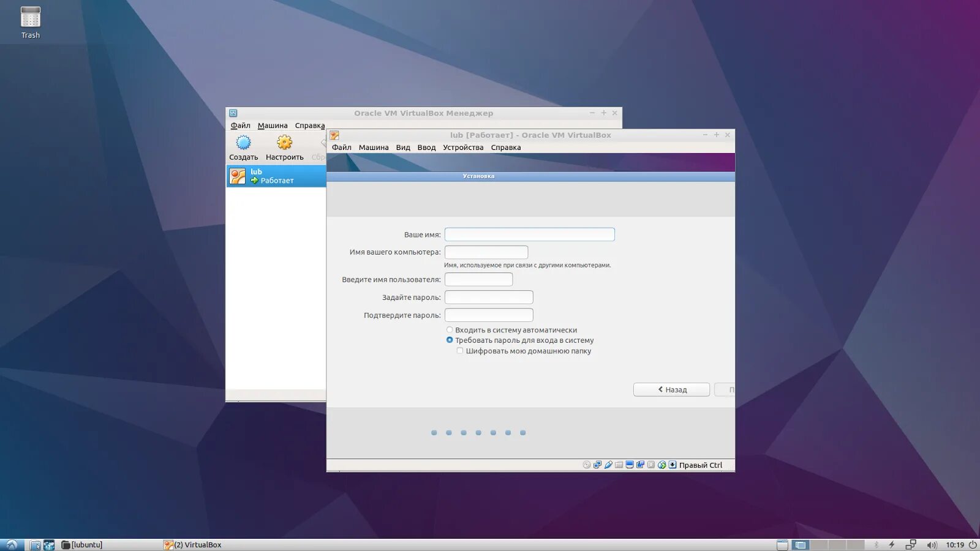Click the Установка installer title bar text
This screenshot has width=980, height=551.
tap(478, 176)
